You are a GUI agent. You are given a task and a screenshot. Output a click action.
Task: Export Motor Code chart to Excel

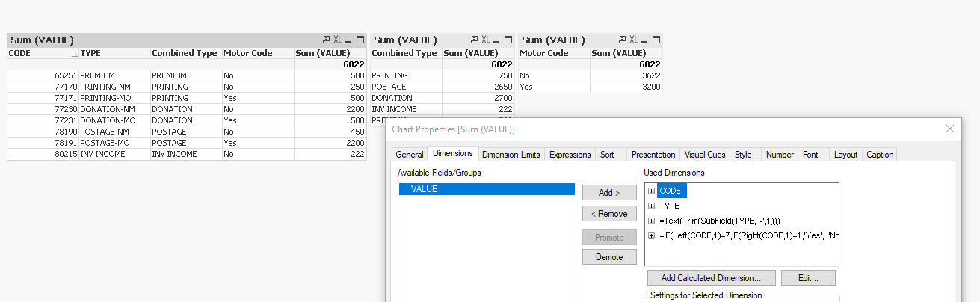(633, 40)
